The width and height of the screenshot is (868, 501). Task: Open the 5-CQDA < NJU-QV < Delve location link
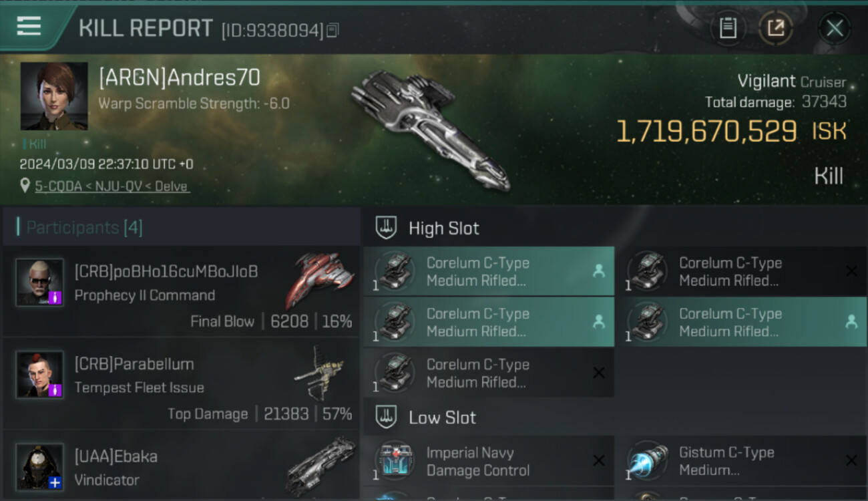[112, 186]
